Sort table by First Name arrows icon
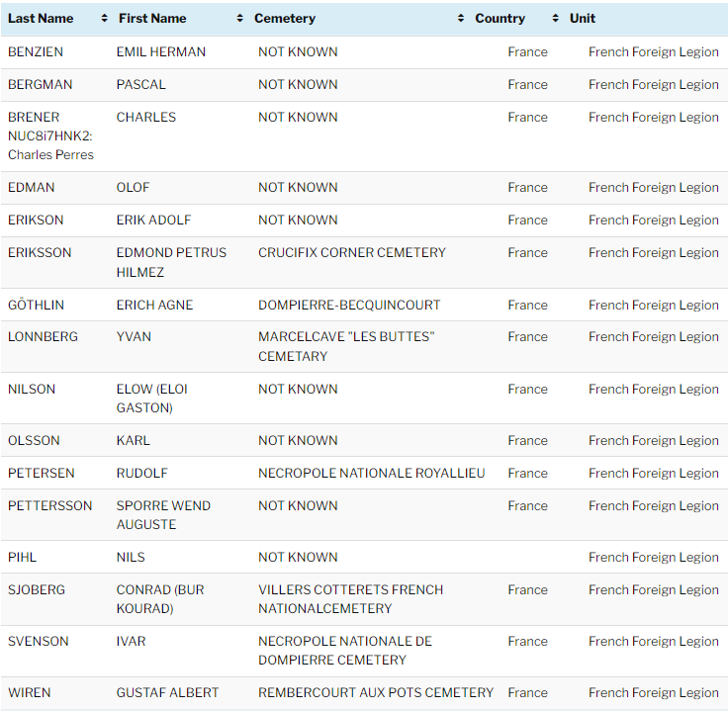Image resolution: width=728 pixels, height=711 pixels. click(239, 18)
